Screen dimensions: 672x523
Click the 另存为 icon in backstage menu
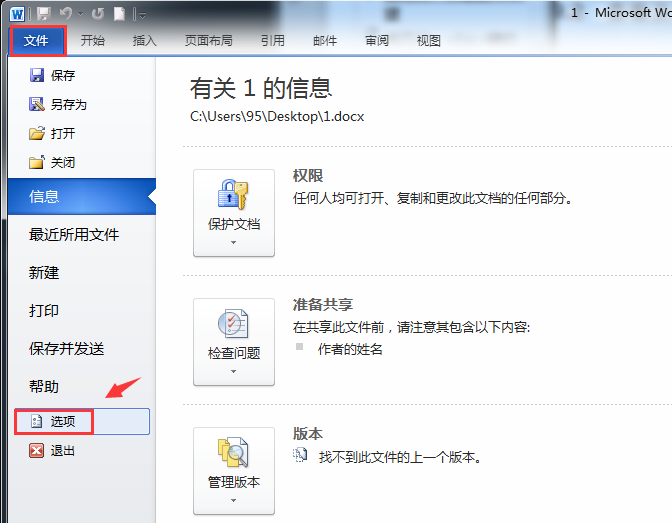point(37,104)
